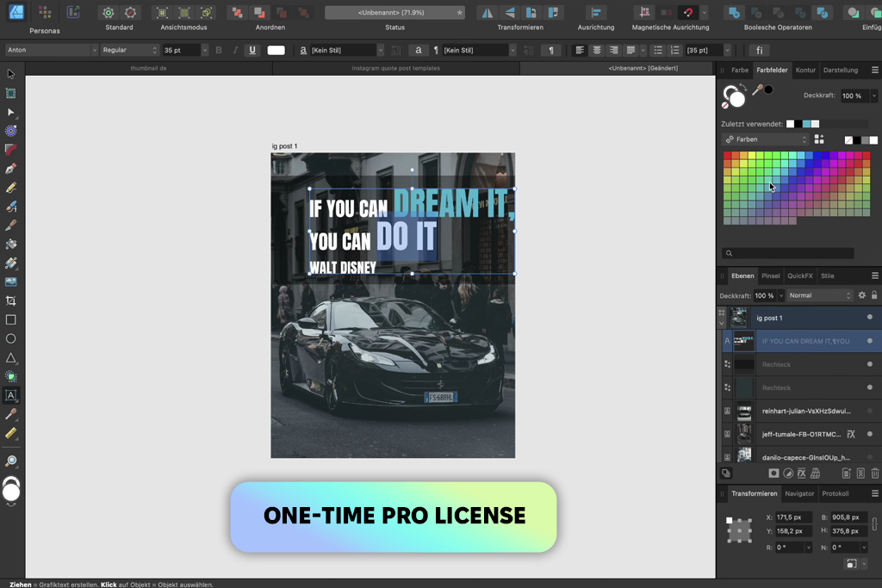Viewport: 882px width, 588px height.
Task: Switch to the Pinsel tab
Action: (x=771, y=276)
